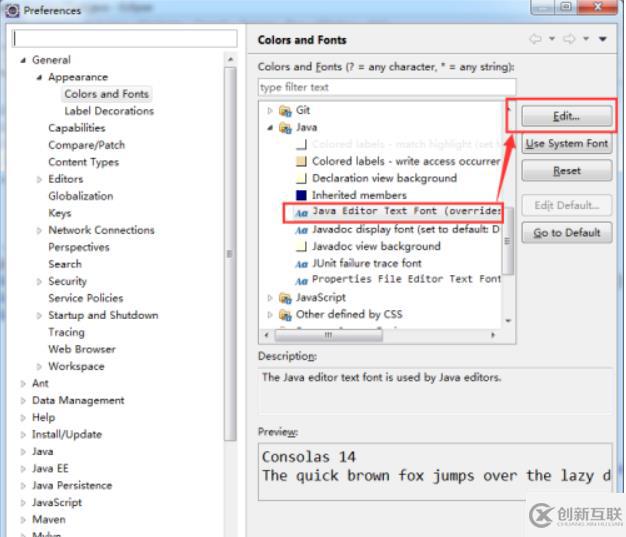Select Colors and Fonts in tree
Screen dimensions: 626x537
pyautogui.click(x=107, y=94)
